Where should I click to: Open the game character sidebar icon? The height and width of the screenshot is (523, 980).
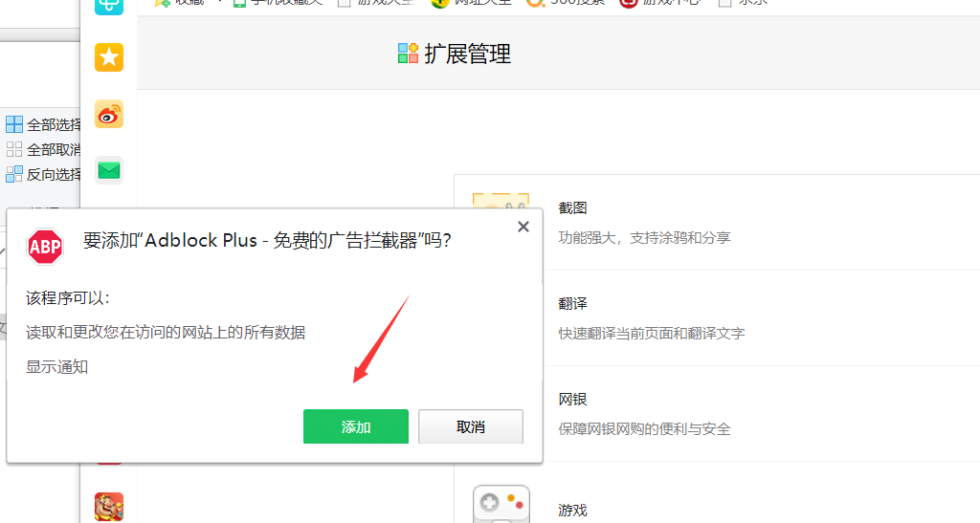[x=109, y=507]
